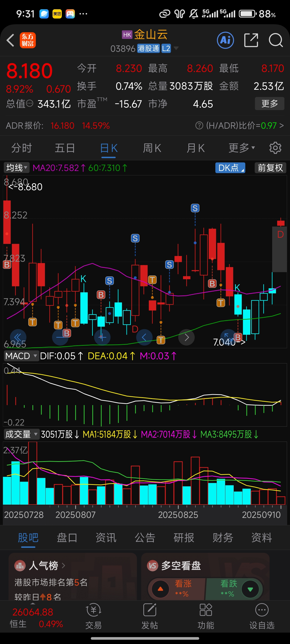
Task: Tap the D marker under the latest candle
Action: tap(280, 235)
